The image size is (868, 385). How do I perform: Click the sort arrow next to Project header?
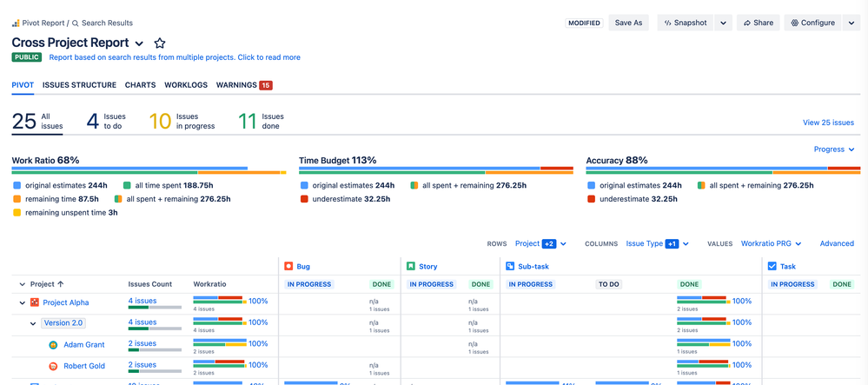[x=61, y=284]
